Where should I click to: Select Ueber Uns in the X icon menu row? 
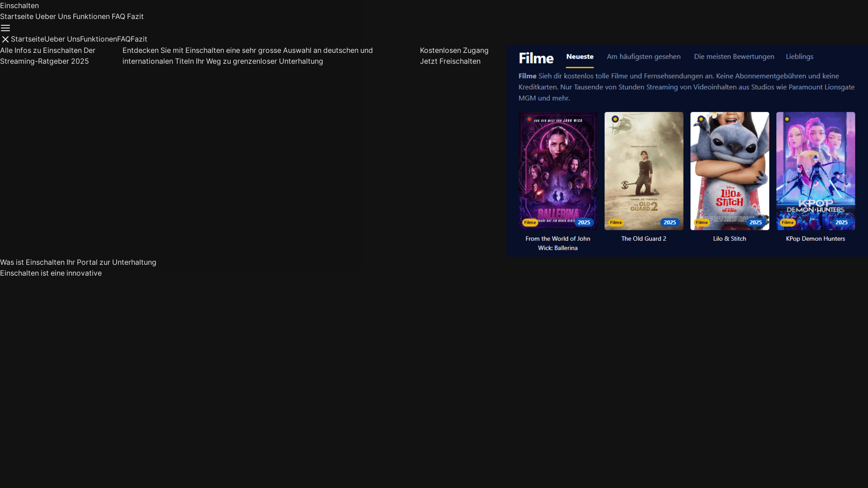pos(62,39)
